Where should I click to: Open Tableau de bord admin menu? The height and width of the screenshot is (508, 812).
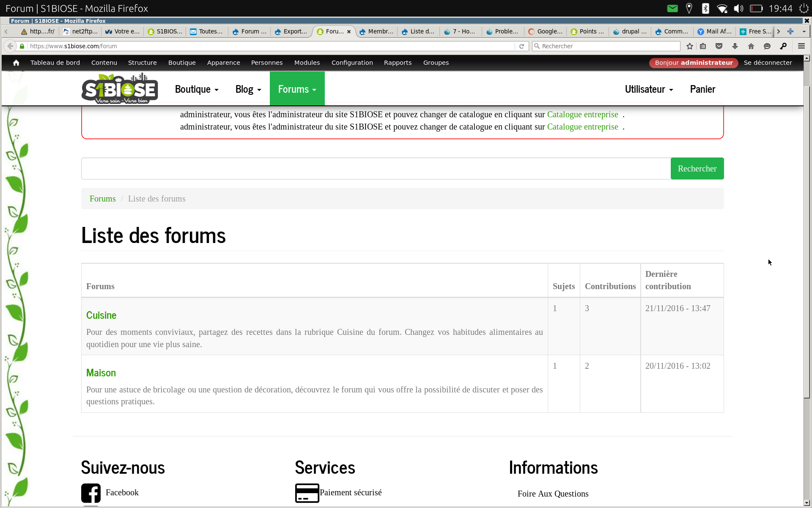click(55, 63)
